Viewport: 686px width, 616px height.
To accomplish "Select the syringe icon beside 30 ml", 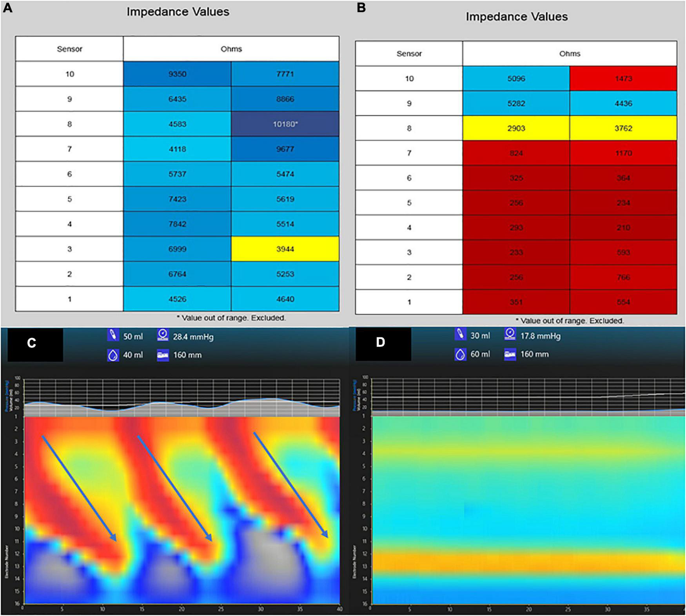I will point(460,335).
